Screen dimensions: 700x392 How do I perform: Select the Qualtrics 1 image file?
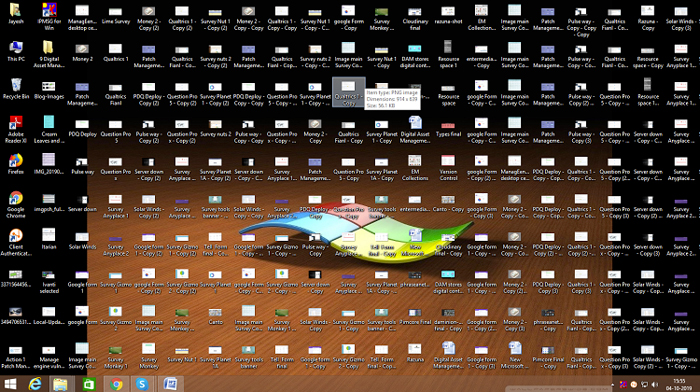pos(116,53)
